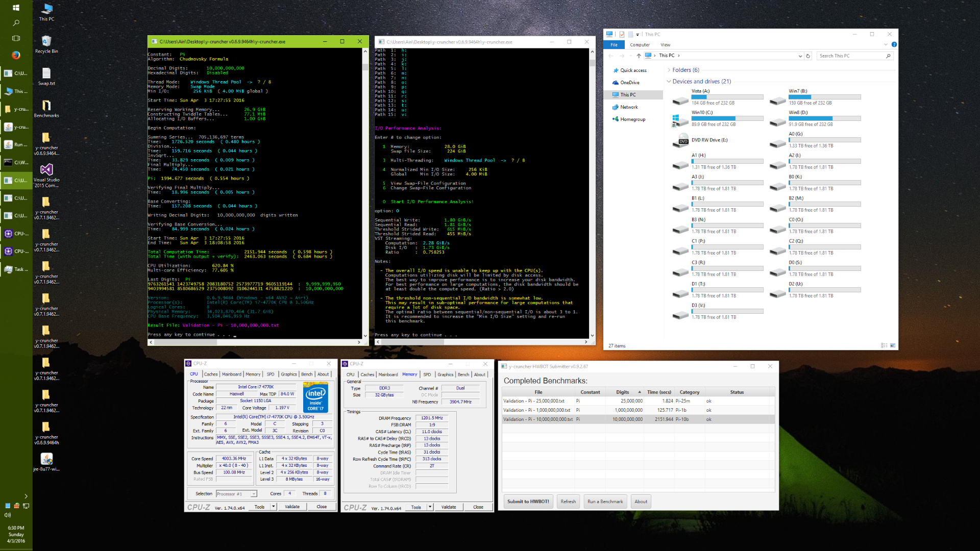Image resolution: width=980 pixels, height=551 pixels.
Task: Open volume control in system tray
Action: (8, 515)
